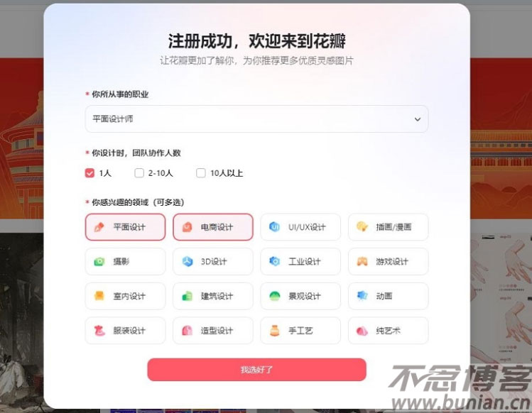Check the 2-10人 team size checkbox
This screenshot has height=413, width=532.
point(139,173)
